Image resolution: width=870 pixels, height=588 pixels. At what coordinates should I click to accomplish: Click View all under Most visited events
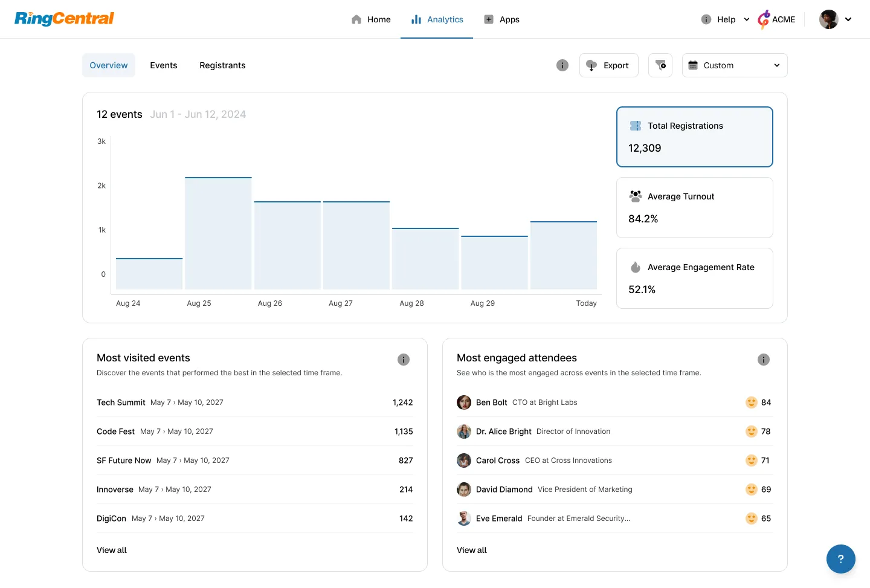pos(112,550)
